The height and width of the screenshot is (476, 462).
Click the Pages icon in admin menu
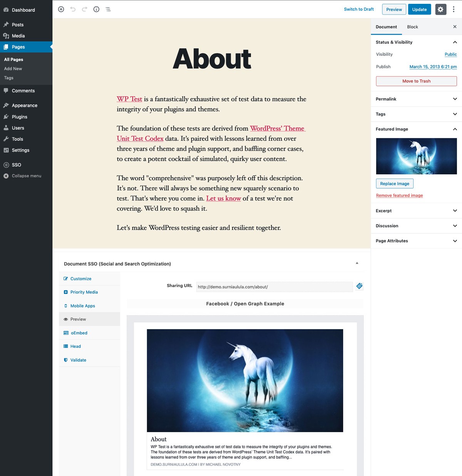(6, 47)
